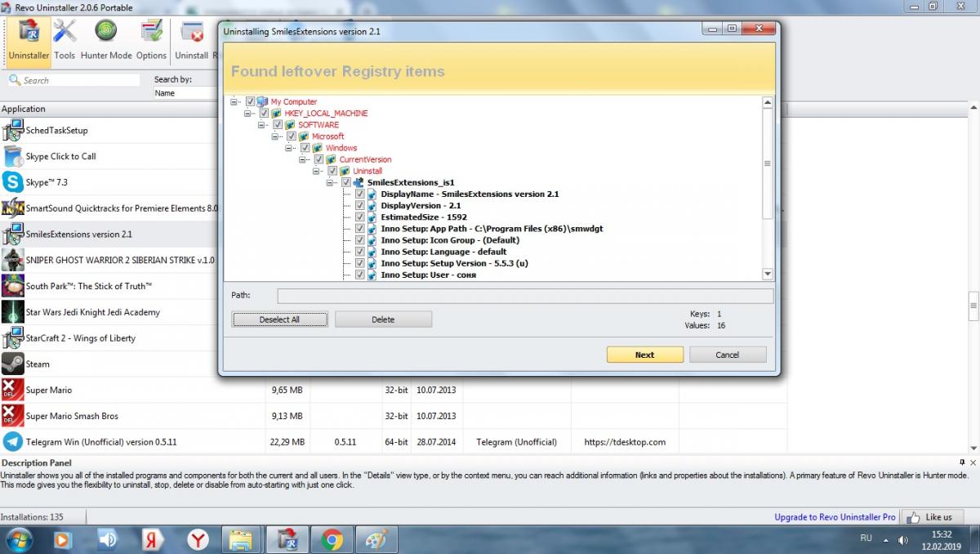Uncheck the CurrentVersion key checkbox
Screen dimensions: 980x554
click(318, 159)
